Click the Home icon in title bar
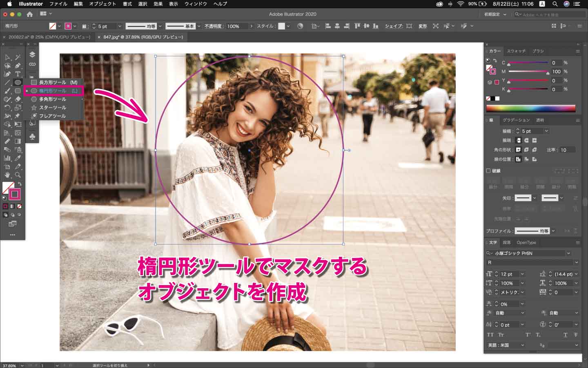This screenshot has height=368, width=588. pos(29,14)
